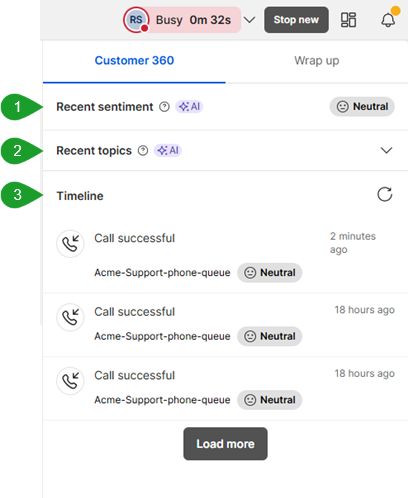
Task: Switch to the Wrap up tab
Action: (317, 61)
